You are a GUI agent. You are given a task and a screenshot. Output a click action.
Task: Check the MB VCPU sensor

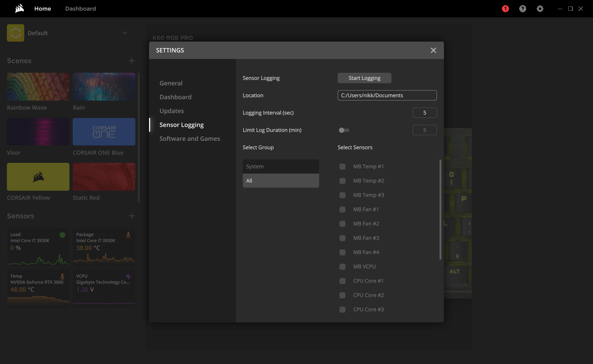pyautogui.click(x=342, y=267)
